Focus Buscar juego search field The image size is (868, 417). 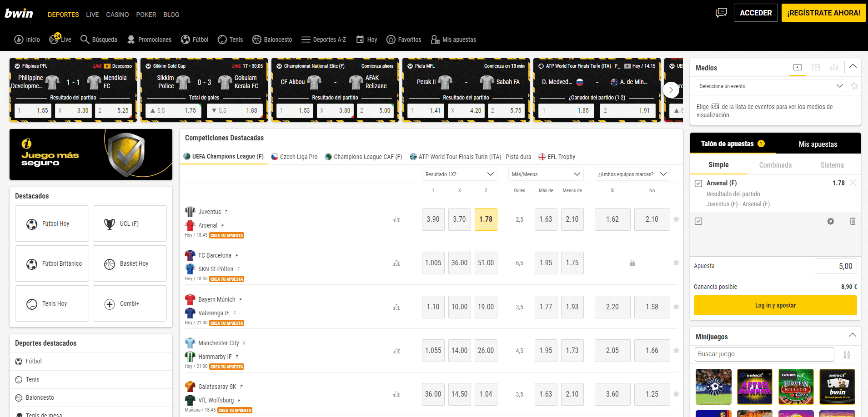764,354
